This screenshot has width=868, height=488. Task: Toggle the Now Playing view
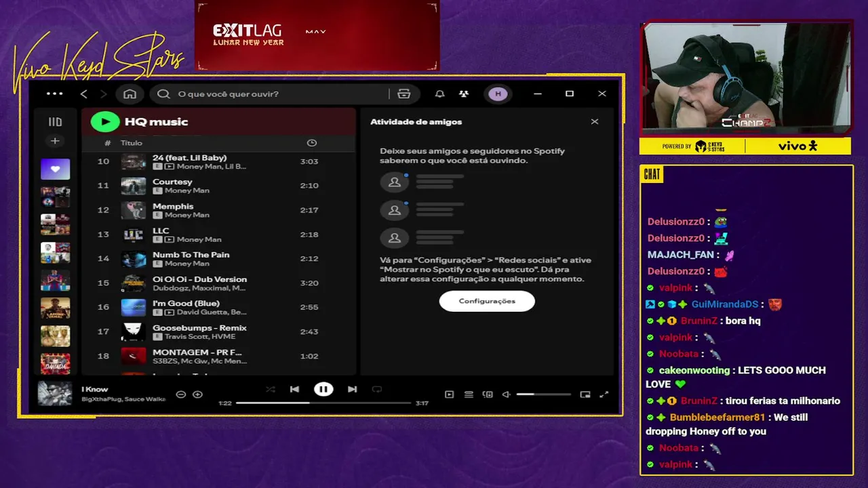(449, 394)
